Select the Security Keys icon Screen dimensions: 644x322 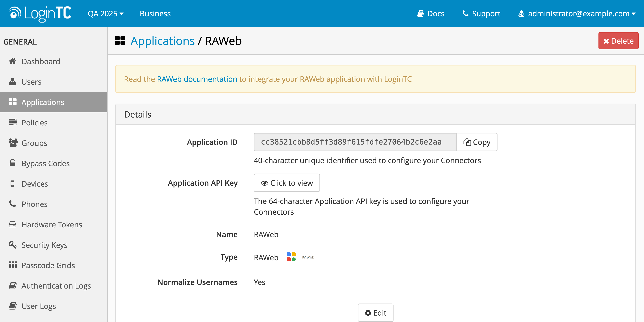13,245
